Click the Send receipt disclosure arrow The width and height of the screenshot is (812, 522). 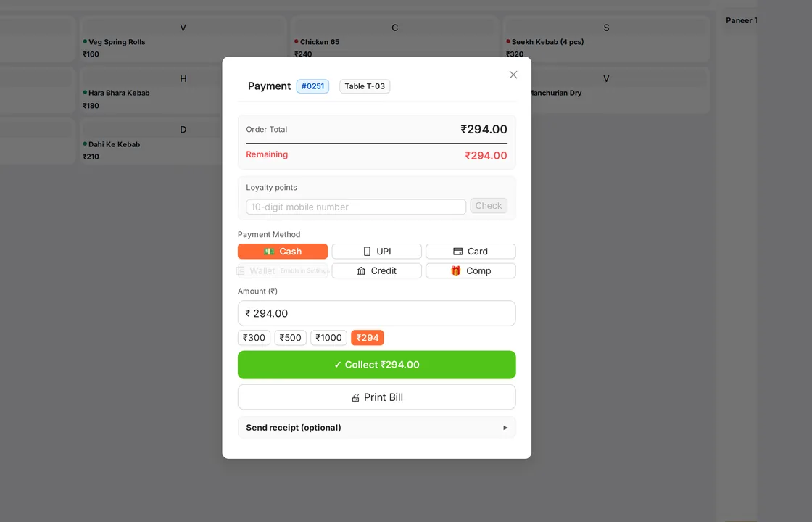[505, 428]
